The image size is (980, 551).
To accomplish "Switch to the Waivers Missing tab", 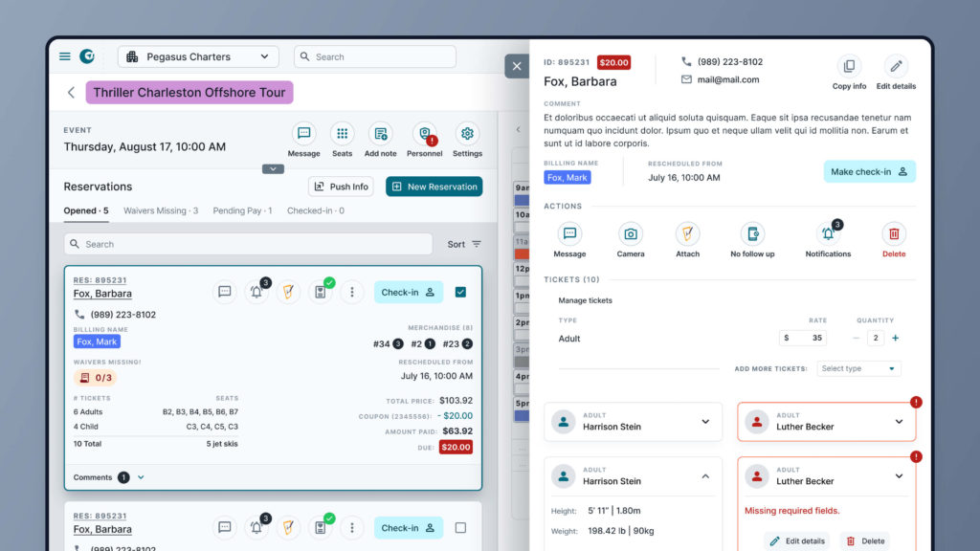I will [161, 210].
